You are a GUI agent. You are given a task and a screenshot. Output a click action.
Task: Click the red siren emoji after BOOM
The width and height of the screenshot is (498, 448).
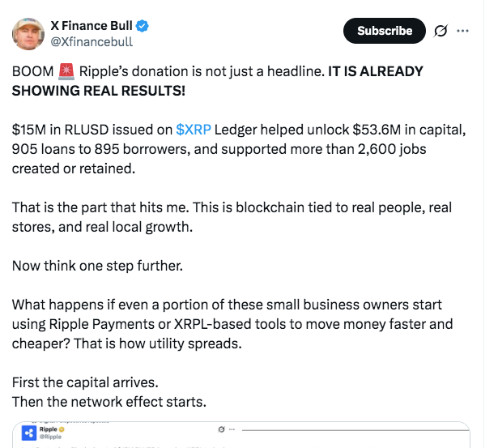[67, 71]
